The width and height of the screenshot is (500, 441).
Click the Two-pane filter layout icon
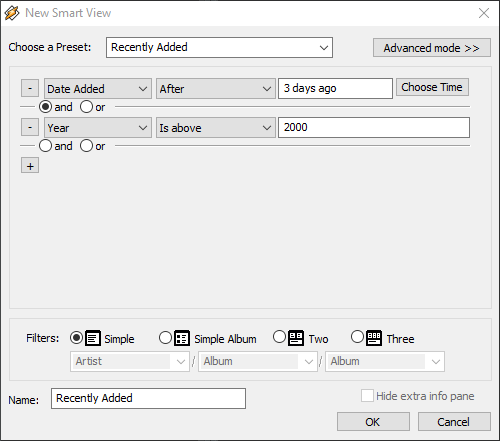[296, 338]
